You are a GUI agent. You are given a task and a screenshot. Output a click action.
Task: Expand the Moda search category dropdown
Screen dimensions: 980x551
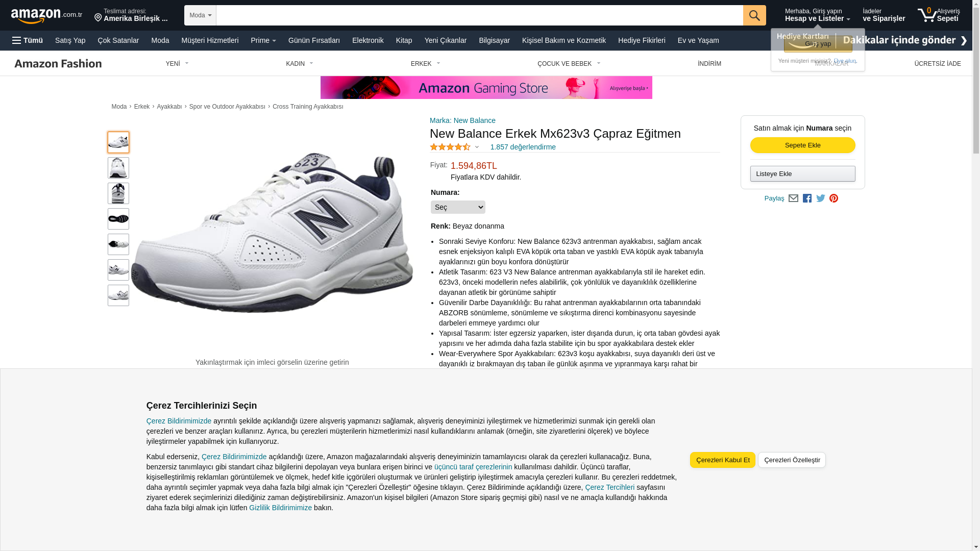tap(200, 15)
